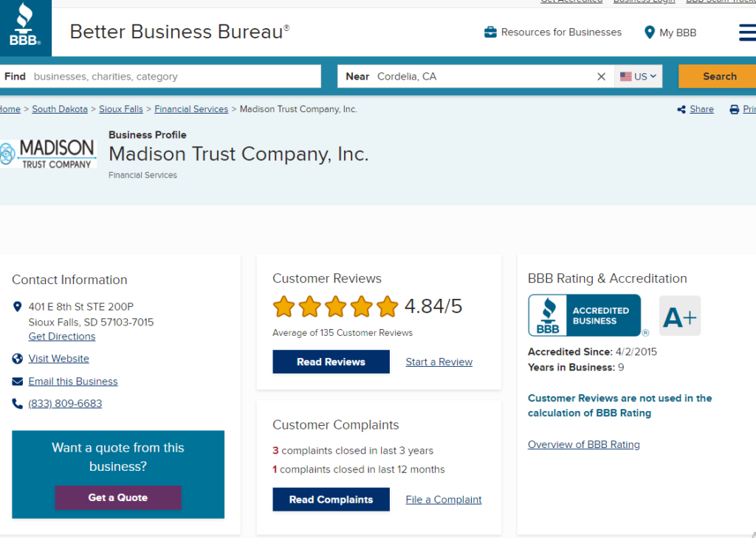This screenshot has height=538, width=756.
Task: Click the Business Login top link
Action: click(x=644, y=1)
